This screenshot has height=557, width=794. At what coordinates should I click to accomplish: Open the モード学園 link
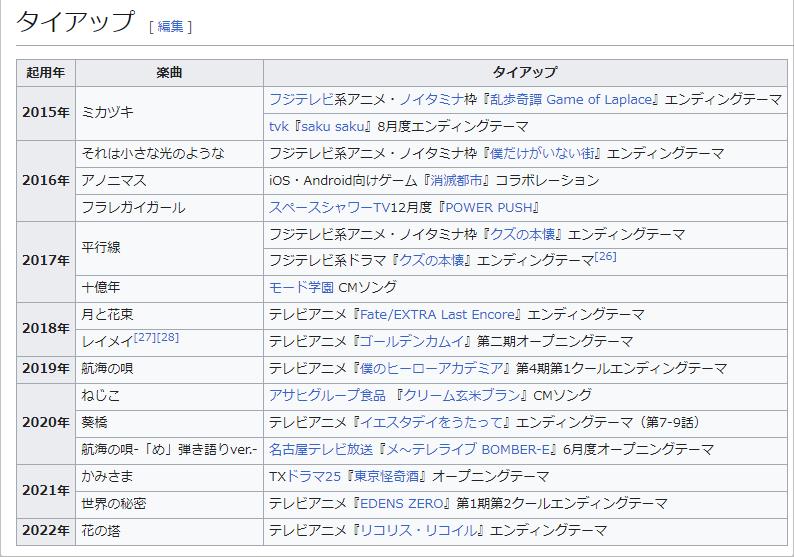point(301,288)
